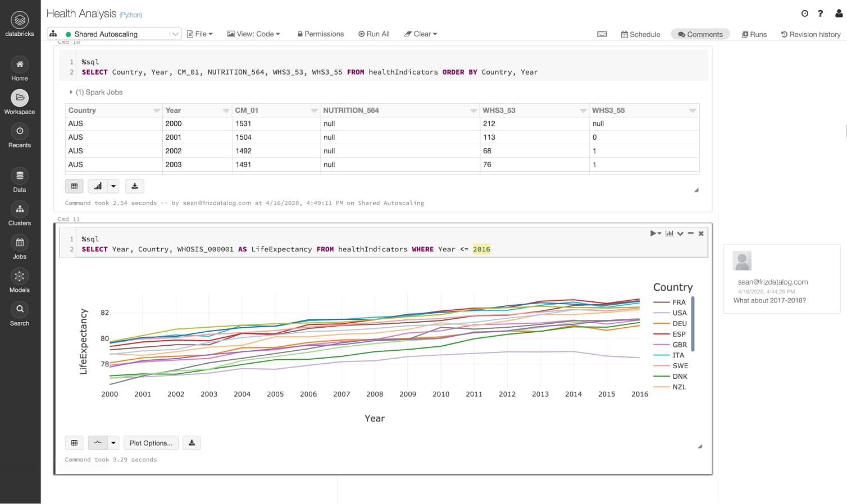Open the cell's dashboard chart icon
Screen dimensions: 847x504
click(670, 233)
